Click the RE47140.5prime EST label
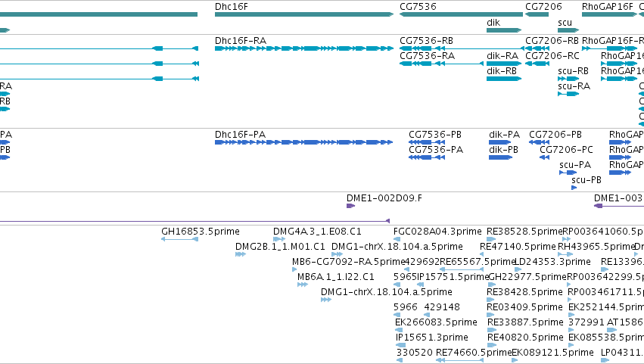 (x=518, y=247)
